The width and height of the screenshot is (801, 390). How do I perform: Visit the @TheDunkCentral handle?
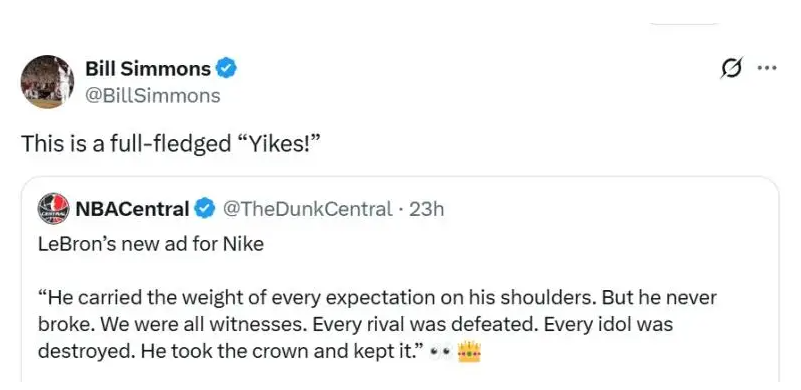click(308, 209)
